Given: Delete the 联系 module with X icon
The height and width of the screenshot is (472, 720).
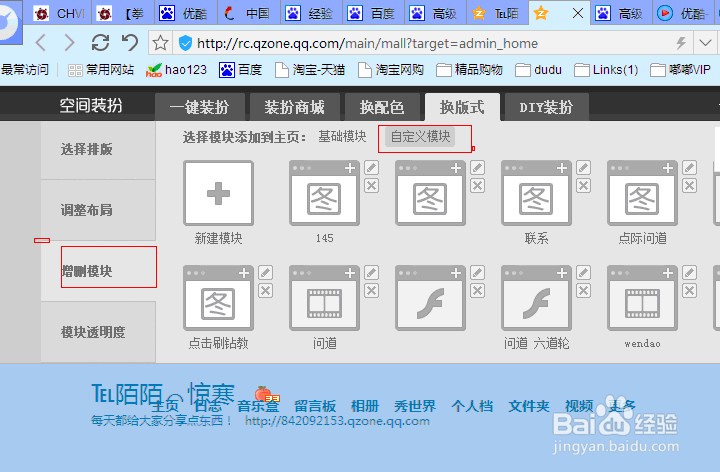Looking at the screenshot, I should (x=584, y=185).
